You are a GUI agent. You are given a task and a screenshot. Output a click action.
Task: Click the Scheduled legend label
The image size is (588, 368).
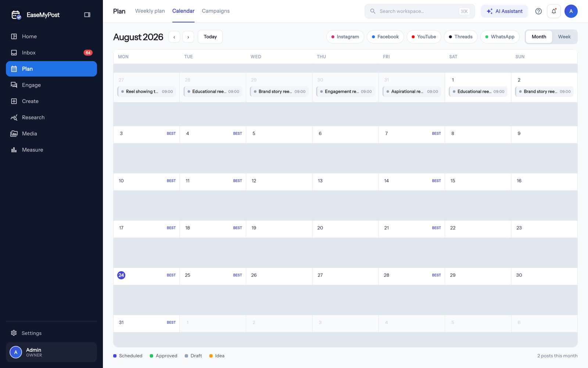(x=130, y=356)
